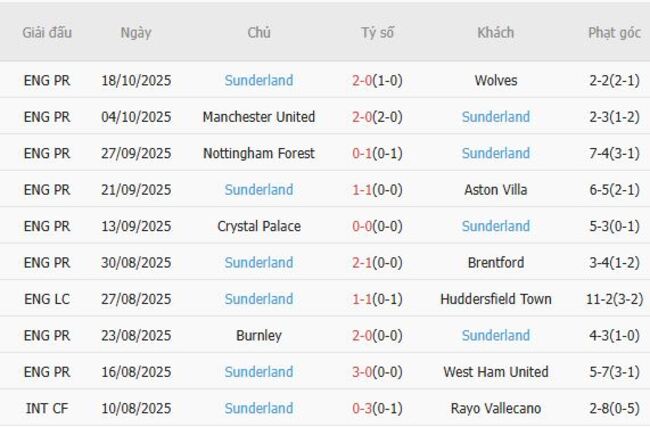Select the Aston Villa team link
Screen dimensions: 650x427
coord(495,190)
